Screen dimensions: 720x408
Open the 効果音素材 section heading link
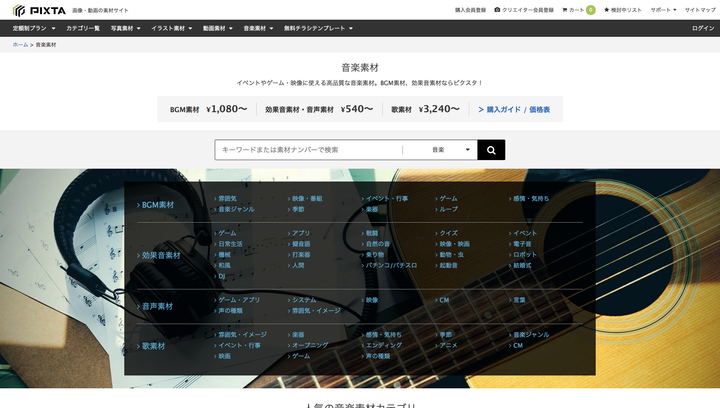[x=158, y=256]
